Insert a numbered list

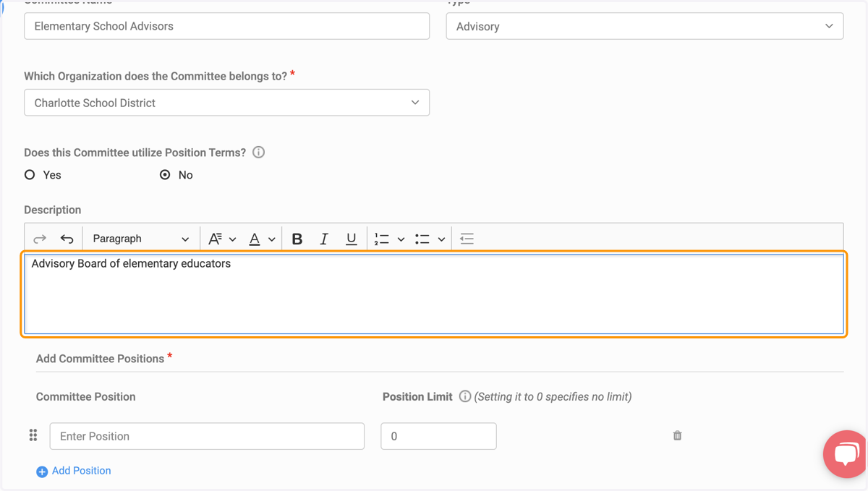(382, 239)
